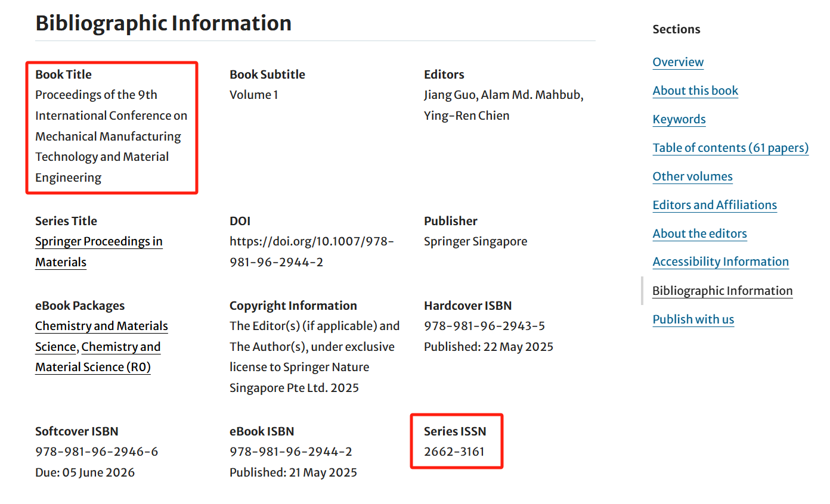
Task: Click the 'Hardcover ISBN' label
Action: pos(468,306)
